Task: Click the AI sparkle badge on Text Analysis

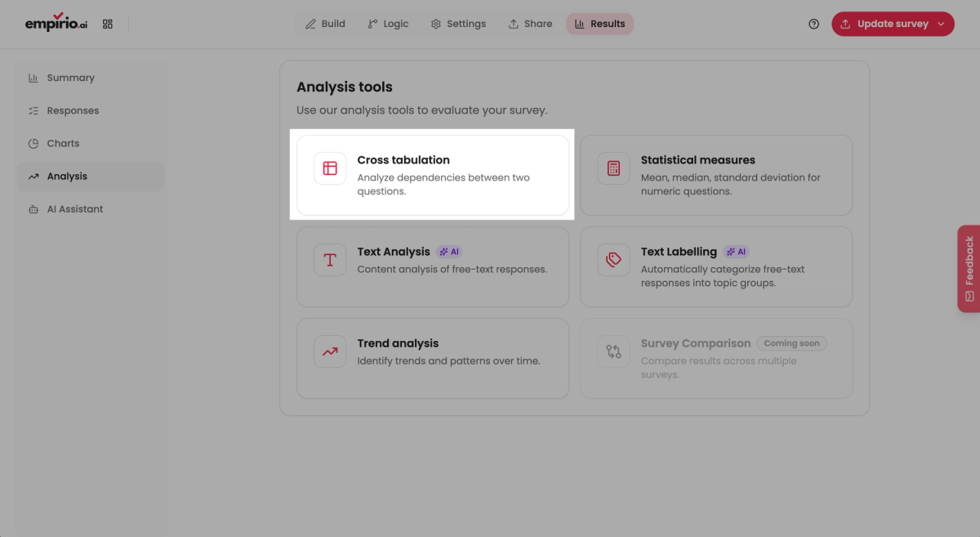Action: pyautogui.click(x=450, y=252)
